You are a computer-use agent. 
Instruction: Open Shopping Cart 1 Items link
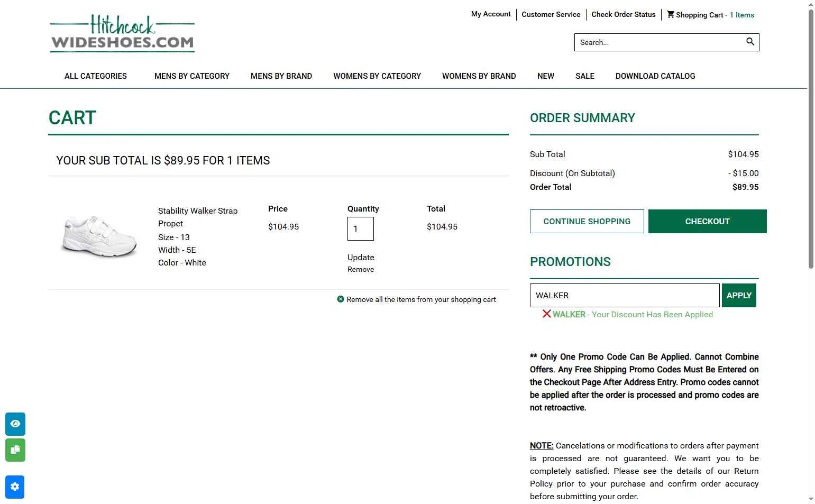click(711, 15)
